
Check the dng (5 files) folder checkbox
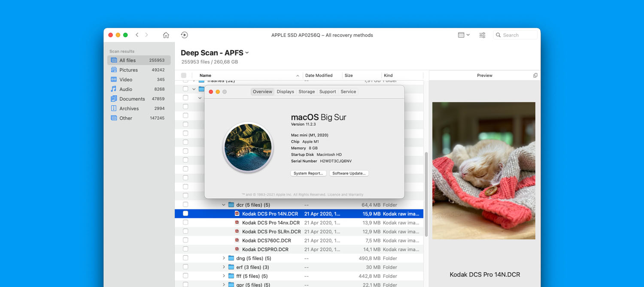pos(185,258)
